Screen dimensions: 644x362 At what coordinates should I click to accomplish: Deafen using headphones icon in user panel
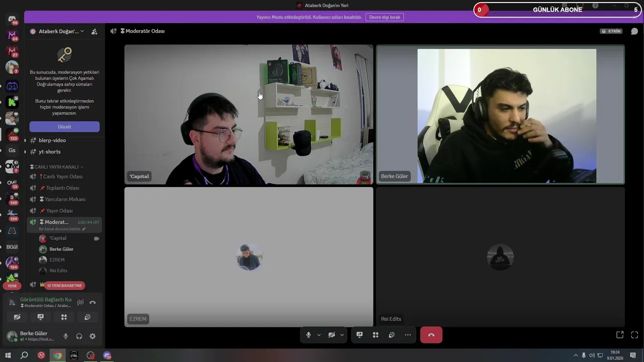pos(79,336)
